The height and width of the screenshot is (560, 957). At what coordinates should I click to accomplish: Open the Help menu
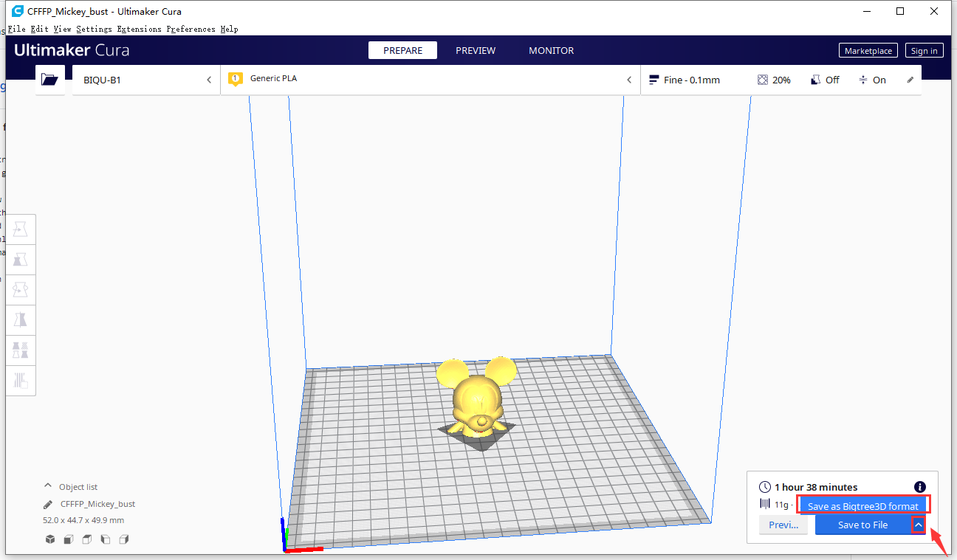[229, 29]
